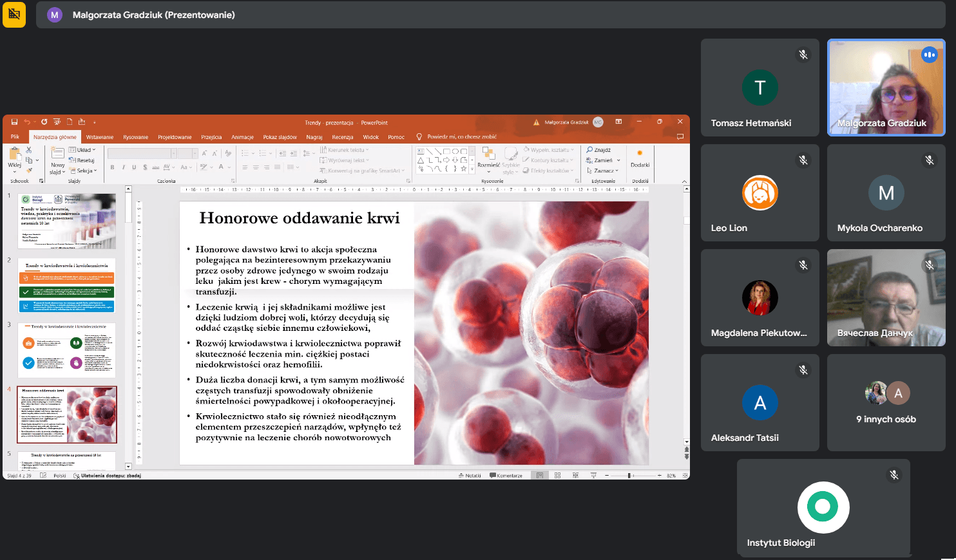Click the Copy icon in Schowek group
The image size is (956, 560).
(28, 160)
